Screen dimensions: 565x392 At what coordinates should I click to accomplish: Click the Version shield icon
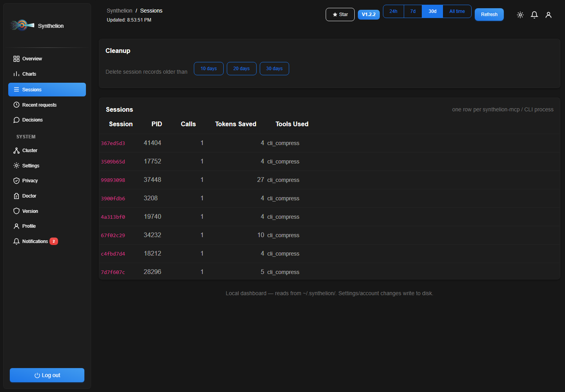point(16,211)
